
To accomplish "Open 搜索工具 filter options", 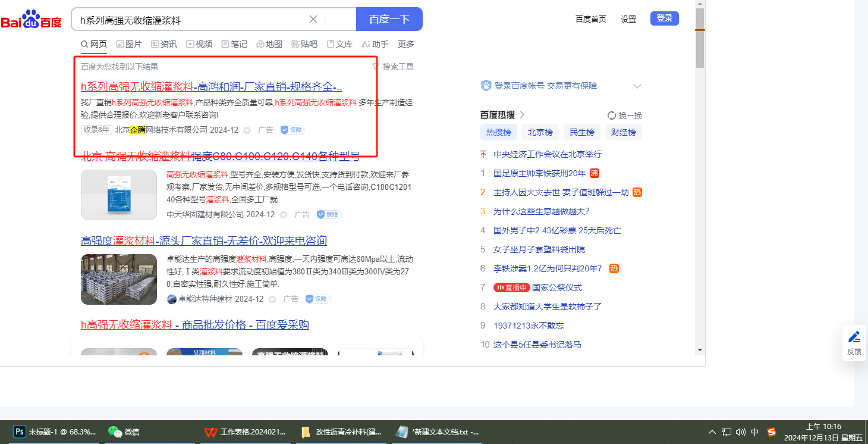I will click(x=392, y=67).
